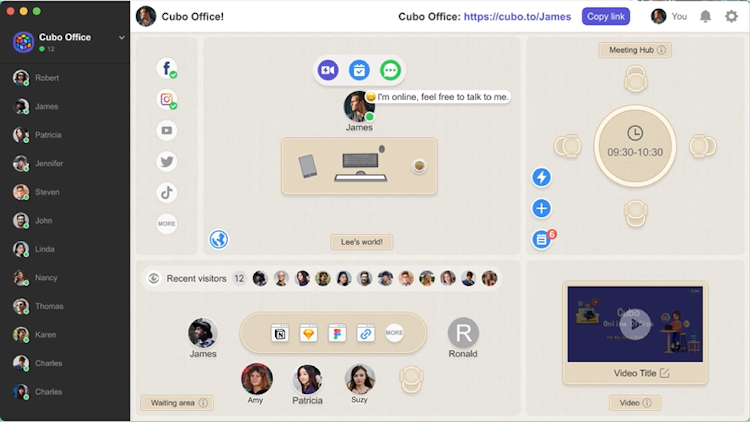The width and height of the screenshot is (750, 423).
Task: Click Ronald's avatar in waiting area
Action: [x=463, y=333]
